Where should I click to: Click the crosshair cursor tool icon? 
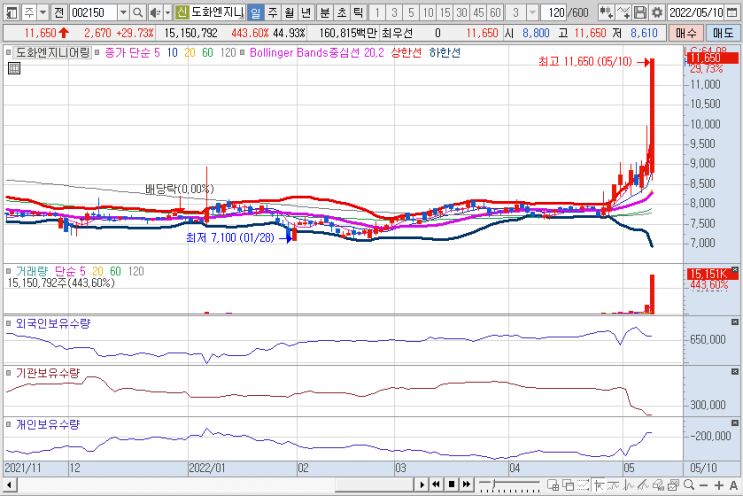(x=598, y=485)
